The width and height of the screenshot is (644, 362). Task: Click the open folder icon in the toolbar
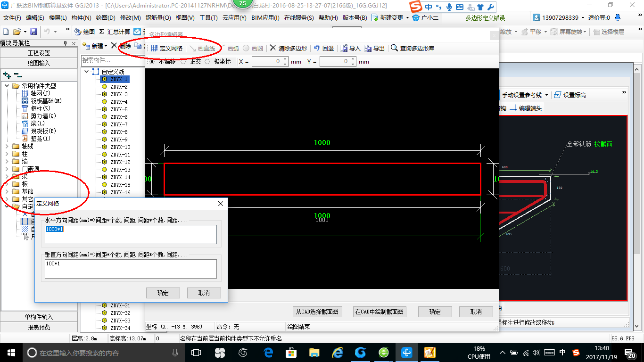tap(17, 32)
